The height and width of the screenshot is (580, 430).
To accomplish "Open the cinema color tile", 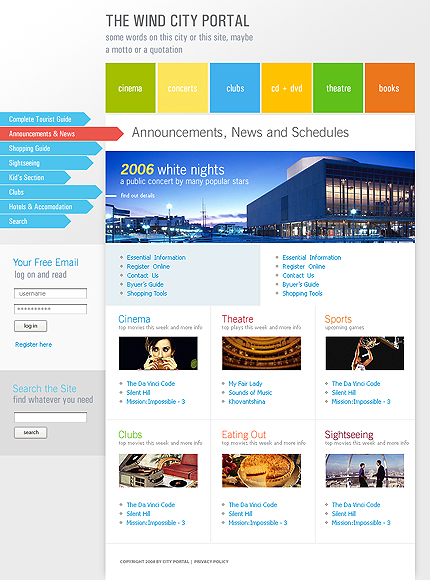I will pos(130,88).
